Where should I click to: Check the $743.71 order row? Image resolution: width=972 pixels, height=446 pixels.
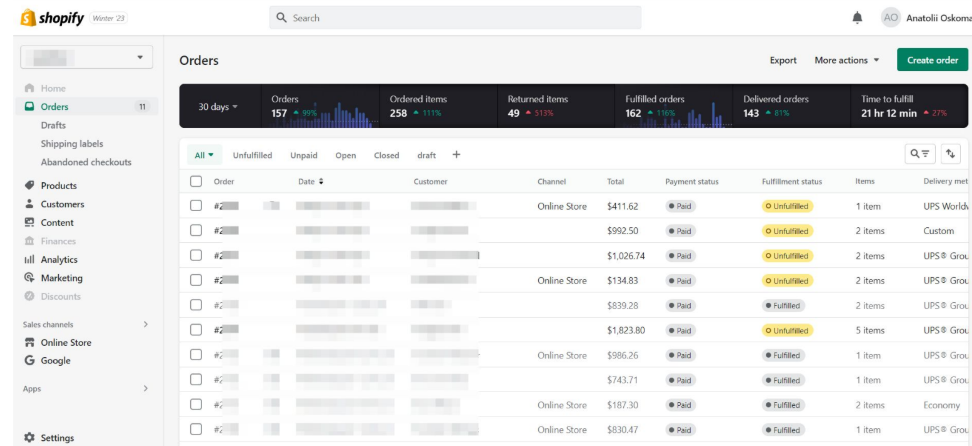[196, 379]
